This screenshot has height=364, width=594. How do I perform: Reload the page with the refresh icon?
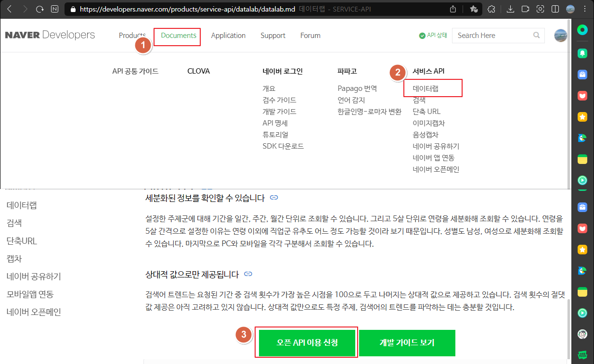coord(40,9)
